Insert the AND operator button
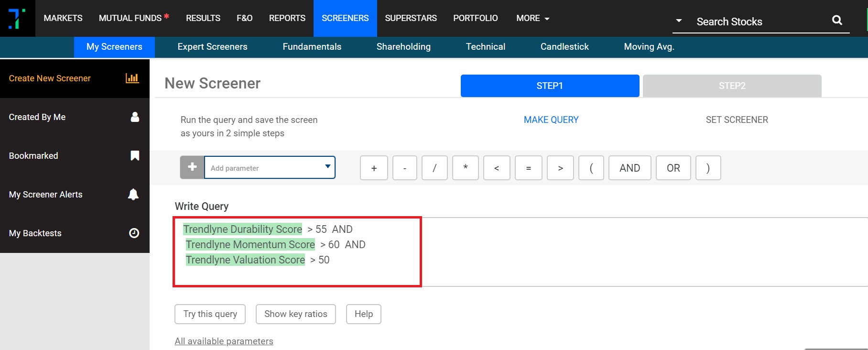 click(x=629, y=168)
